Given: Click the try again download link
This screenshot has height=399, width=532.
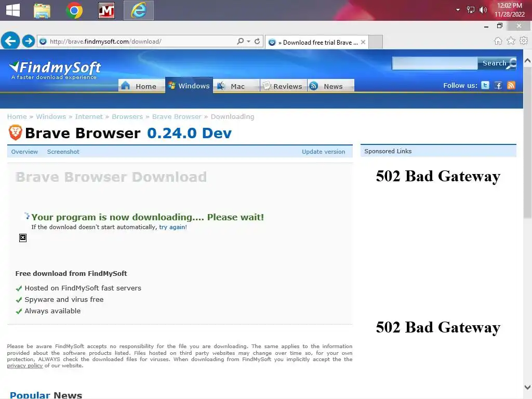Looking at the screenshot, I should point(172,227).
